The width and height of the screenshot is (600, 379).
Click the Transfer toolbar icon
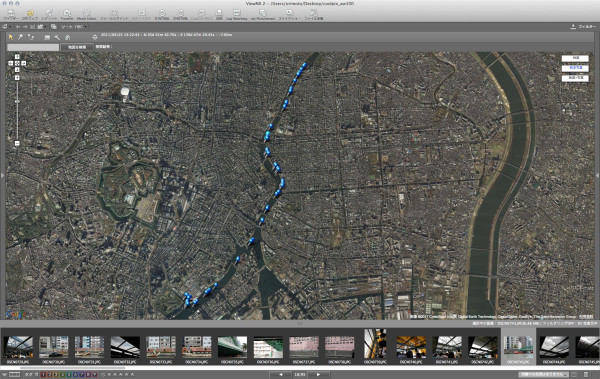pyautogui.click(x=67, y=15)
